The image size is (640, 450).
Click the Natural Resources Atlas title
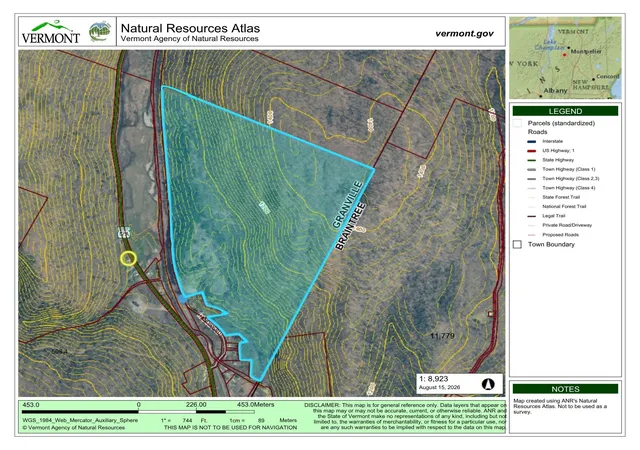190,28
